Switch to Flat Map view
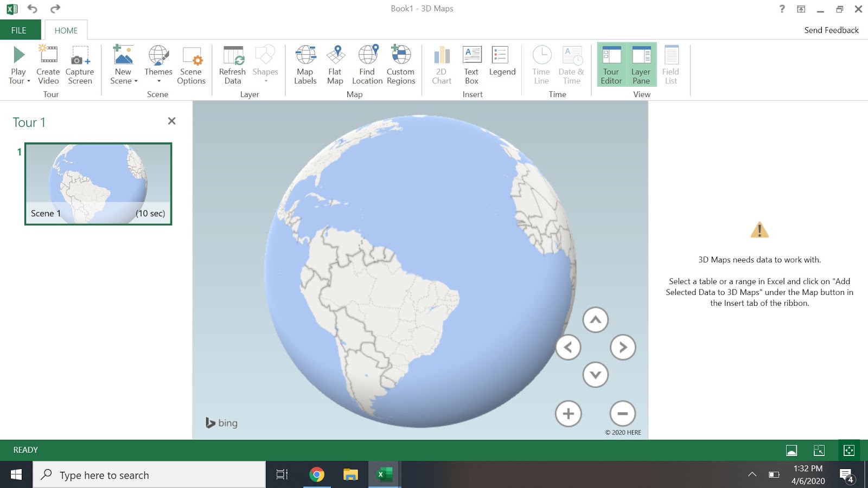Screen dimensions: 868x488 point(335,65)
